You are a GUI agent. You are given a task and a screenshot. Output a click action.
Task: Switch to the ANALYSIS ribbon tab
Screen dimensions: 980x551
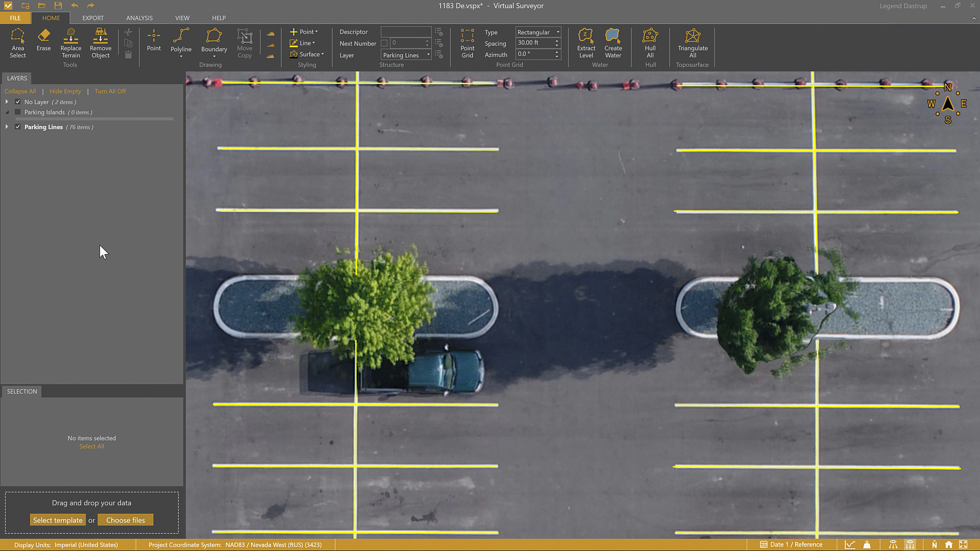tap(139, 18)
